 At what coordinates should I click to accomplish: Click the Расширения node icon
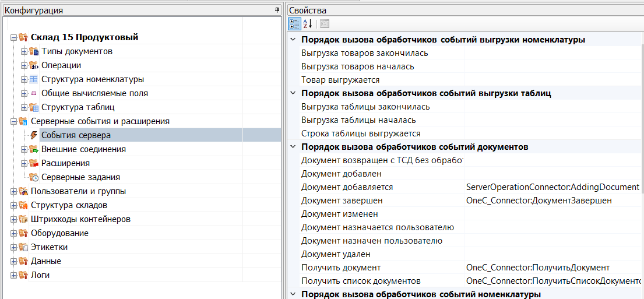(x=34, y=163)
